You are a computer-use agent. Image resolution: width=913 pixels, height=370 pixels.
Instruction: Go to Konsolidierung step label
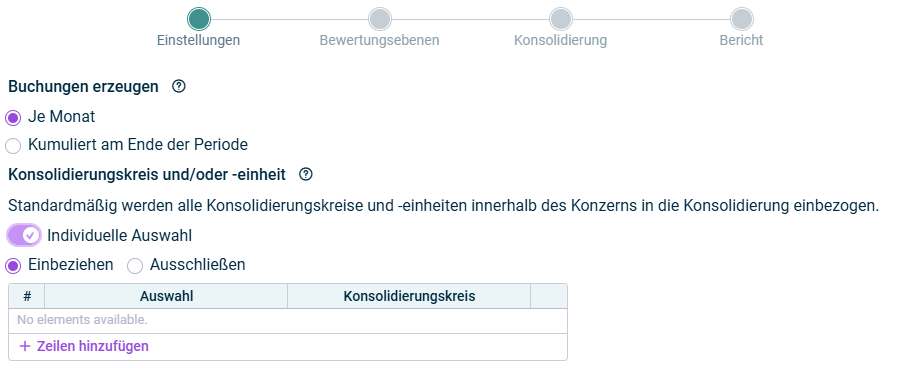[x=561, y=40]
